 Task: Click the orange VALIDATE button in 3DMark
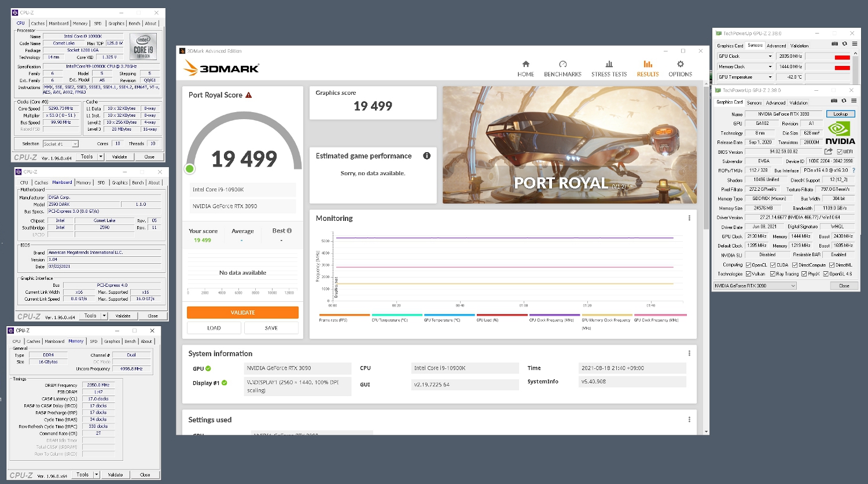(242, 312)
